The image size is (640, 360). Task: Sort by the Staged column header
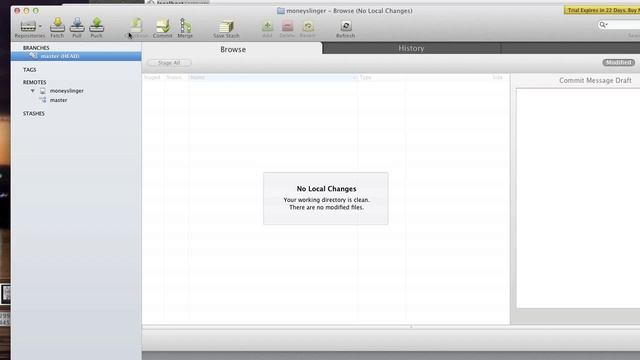coord(152,77)
